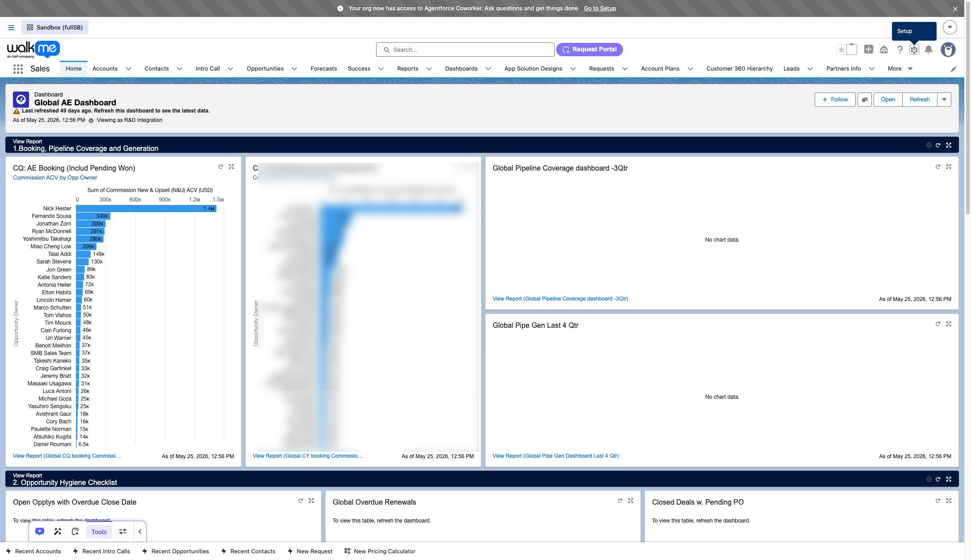Open dashboard actions dropdown next to Refresh
The height and width of the screenshot is (560, 971).
[944, 100]
